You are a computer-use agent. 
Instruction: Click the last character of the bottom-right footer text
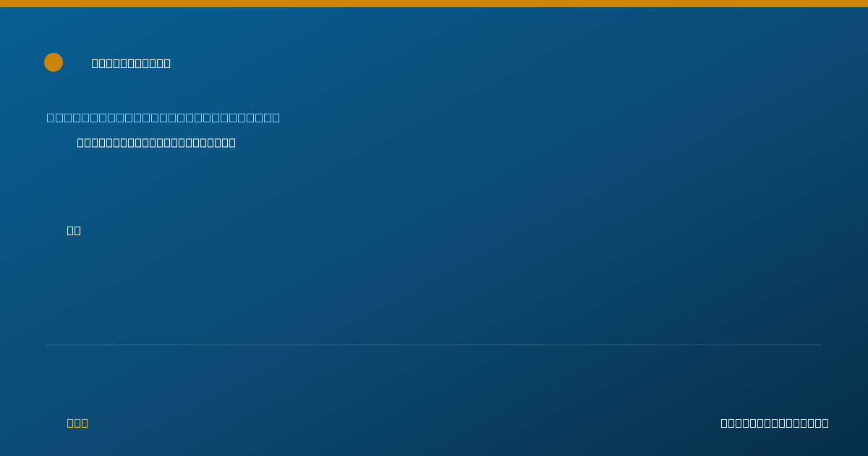(825, 423)
